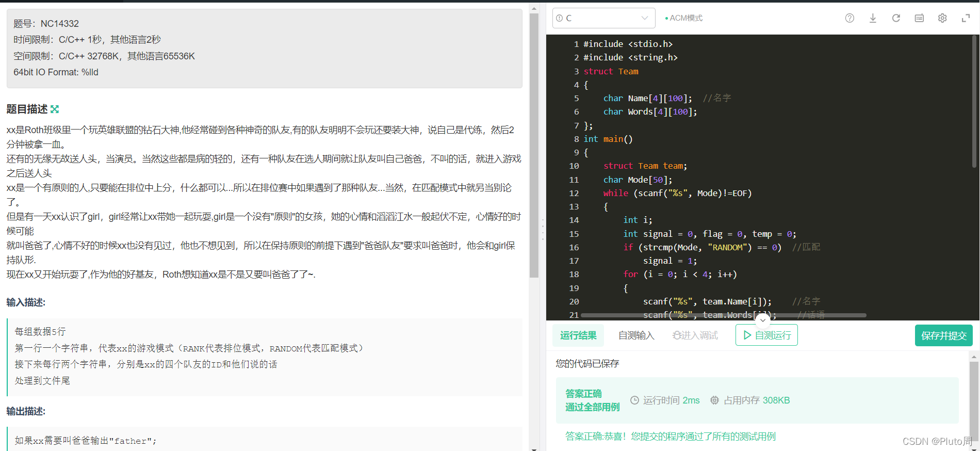Reset code using the refresh icon
Screen dimensions: 980x451
[896, 18]
